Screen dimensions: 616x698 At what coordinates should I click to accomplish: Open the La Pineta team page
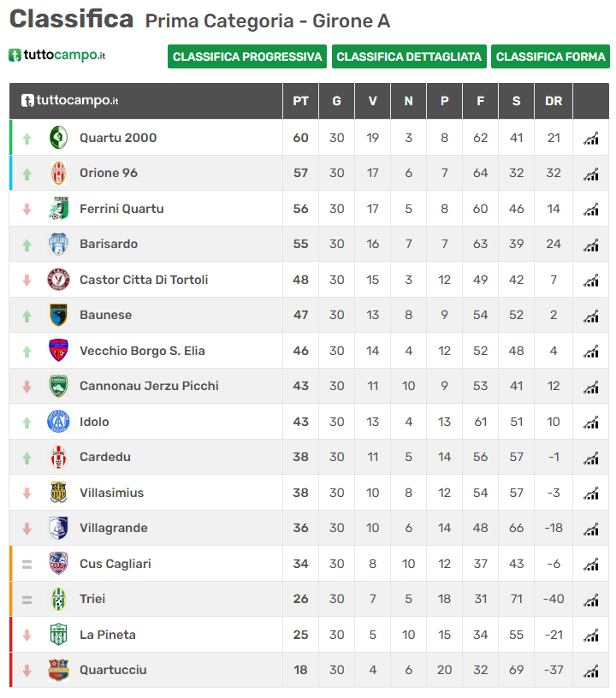click(107, 635)
